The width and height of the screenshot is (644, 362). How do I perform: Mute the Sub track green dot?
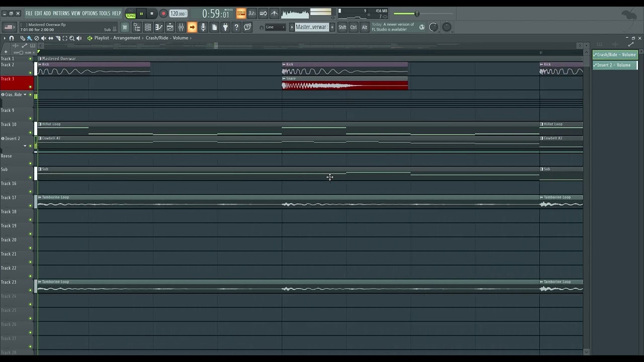[x=30, y=177]
